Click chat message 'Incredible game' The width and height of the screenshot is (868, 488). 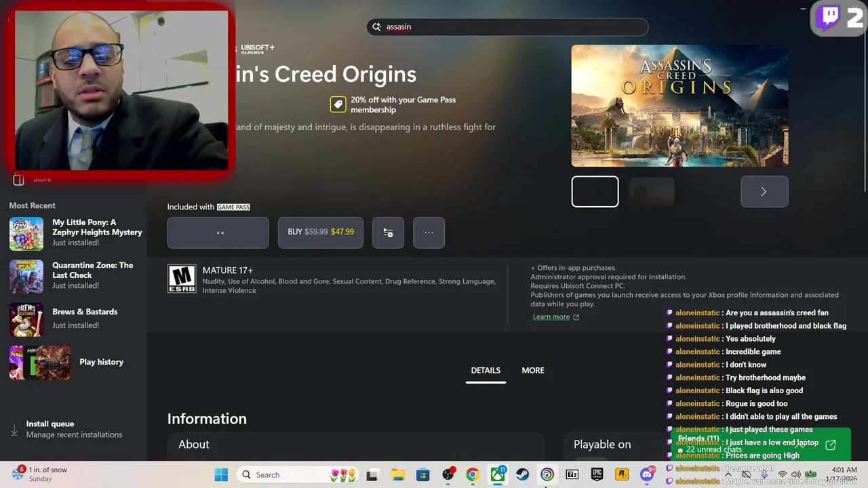tap(753, 352)
